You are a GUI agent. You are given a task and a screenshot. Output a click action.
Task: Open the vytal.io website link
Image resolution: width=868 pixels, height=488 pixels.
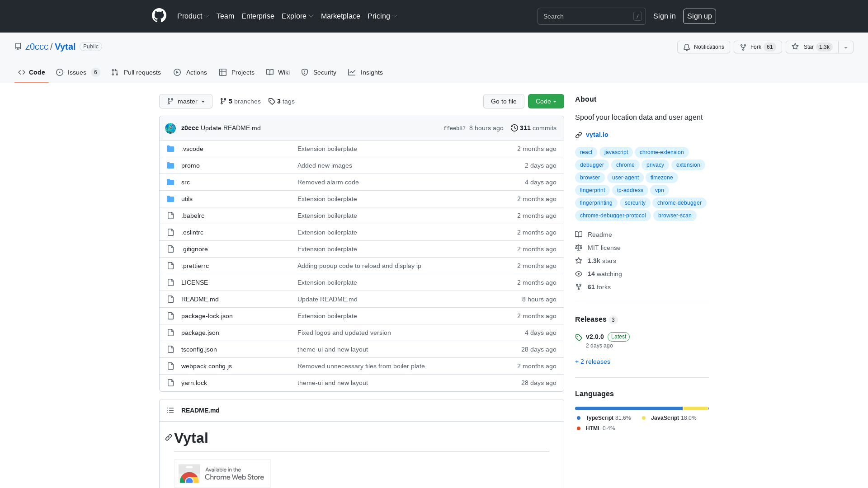pos(596,135)
